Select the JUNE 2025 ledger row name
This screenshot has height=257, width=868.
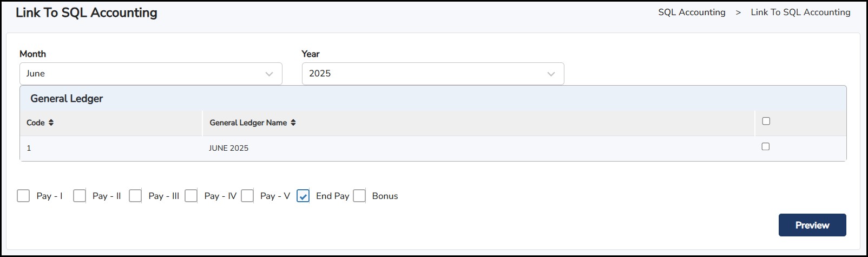(x=229, y=148)
